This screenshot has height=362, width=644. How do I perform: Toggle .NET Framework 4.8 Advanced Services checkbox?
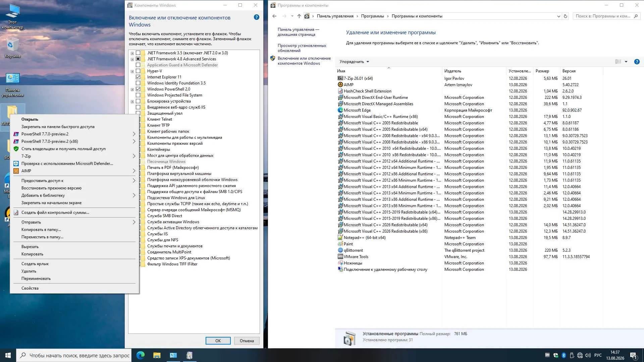(x=138, y=59)
